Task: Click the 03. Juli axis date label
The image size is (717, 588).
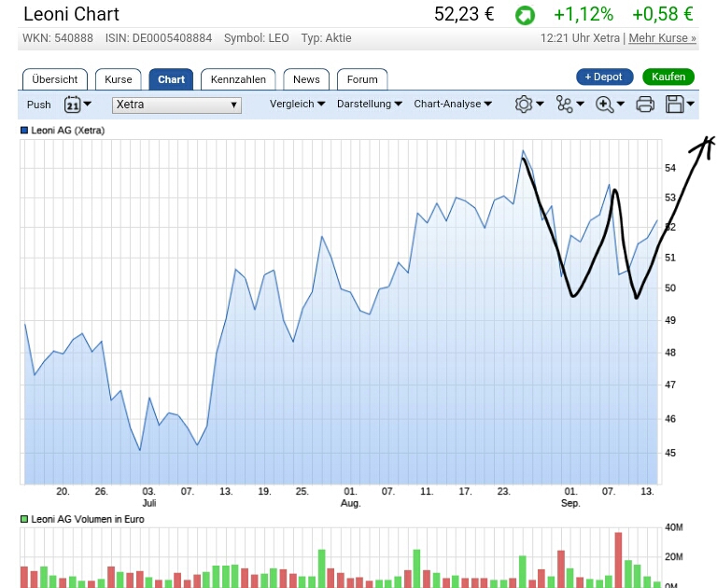Action: (149, 497)
